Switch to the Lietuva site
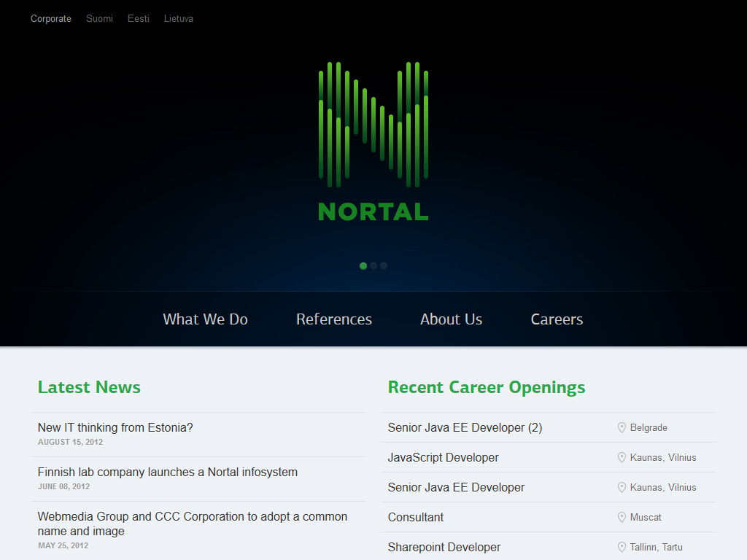 click(x=179, y=19)
